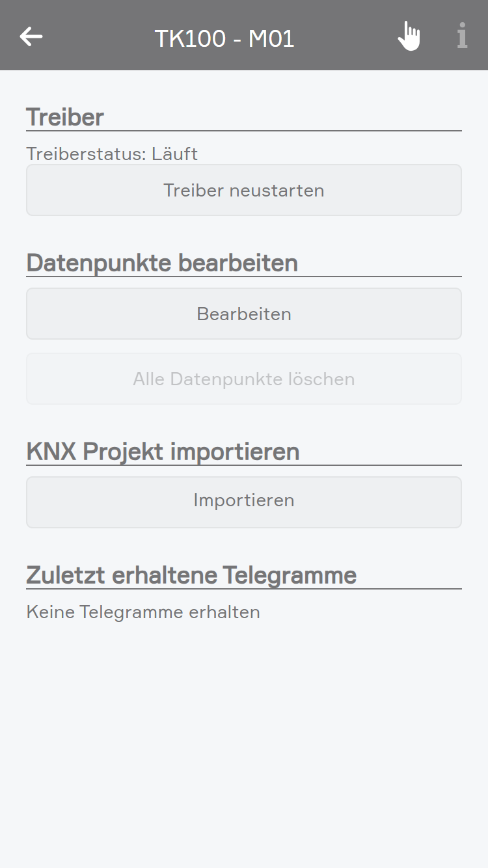
Task: Click the KNX Projekt importieren heading
Action: (x=163, y=452)
